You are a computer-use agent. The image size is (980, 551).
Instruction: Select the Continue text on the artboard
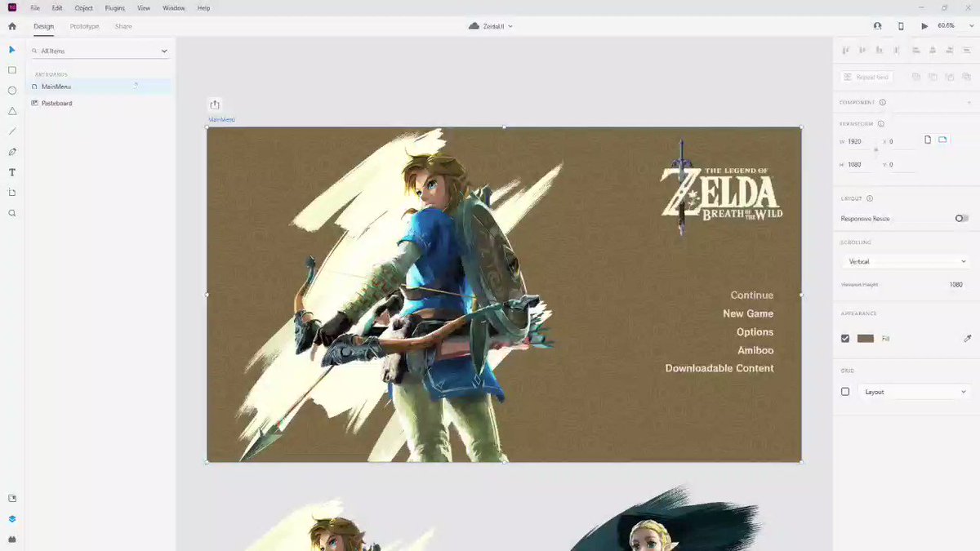[752, 295]
